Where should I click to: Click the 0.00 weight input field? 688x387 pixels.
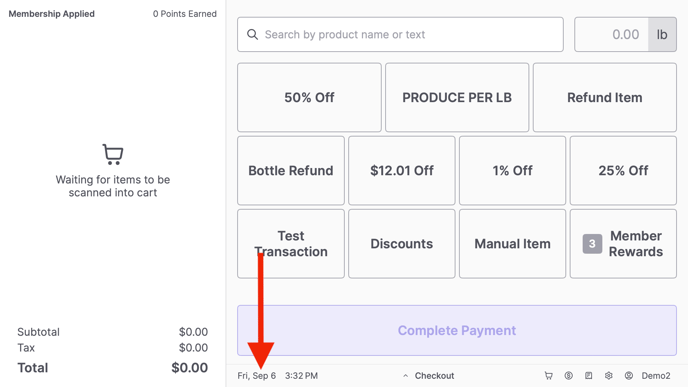point(611,34)
